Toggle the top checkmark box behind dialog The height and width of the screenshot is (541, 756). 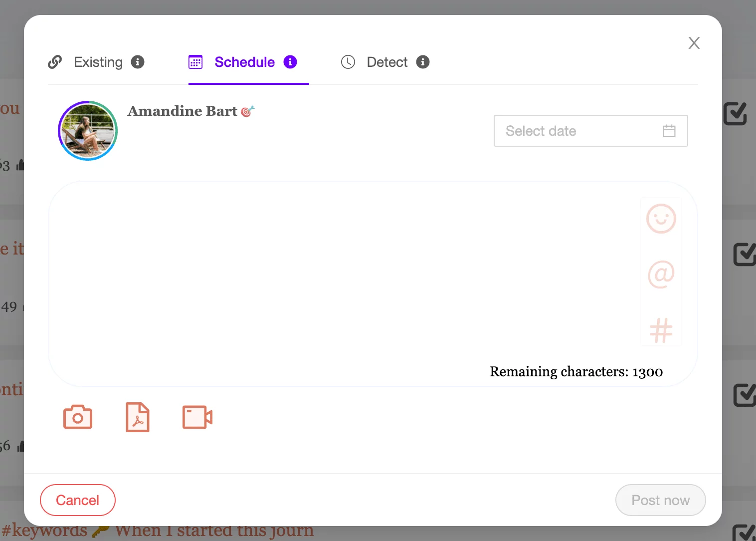735,114
